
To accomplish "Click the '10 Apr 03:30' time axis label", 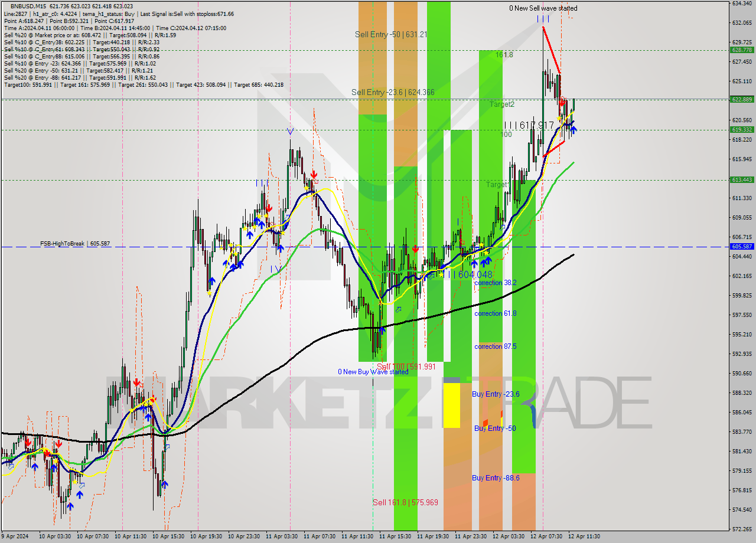I will (x=55, y=537).
